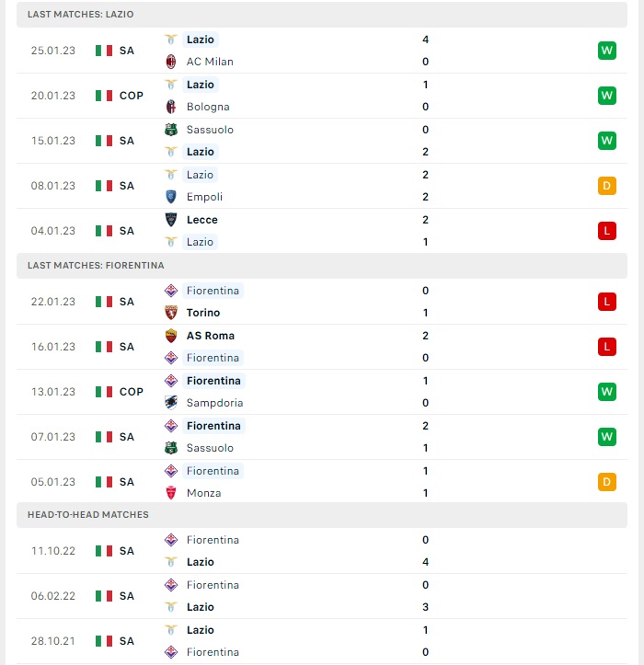Click the AS Roma club crest icon
Screen dimensions: 644x665
[171, 336]
